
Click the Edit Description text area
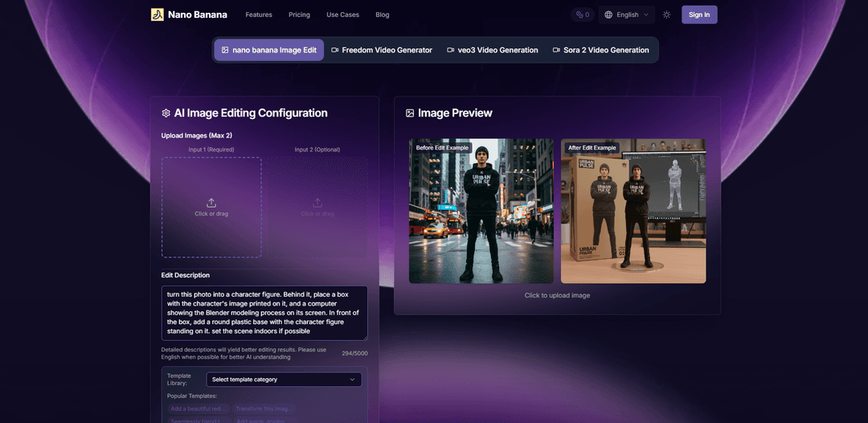point(264,313)
